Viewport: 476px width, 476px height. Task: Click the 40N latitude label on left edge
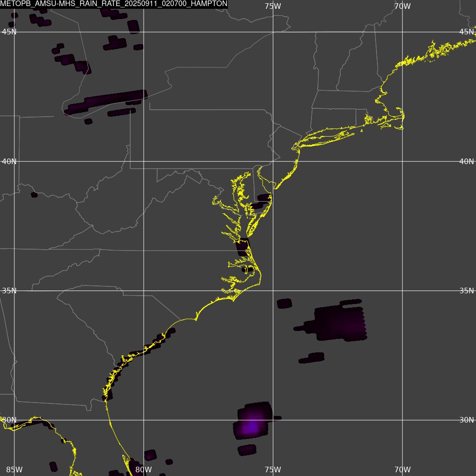coord(9,161)
